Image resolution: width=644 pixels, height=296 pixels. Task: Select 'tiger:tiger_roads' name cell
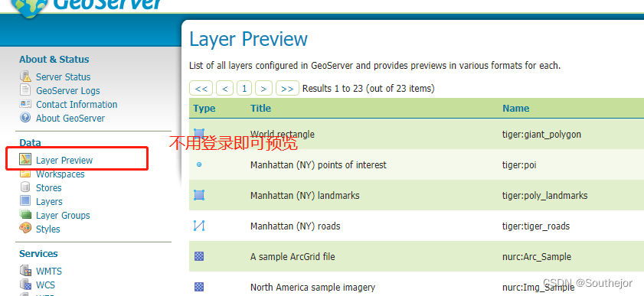pos(536,226)
